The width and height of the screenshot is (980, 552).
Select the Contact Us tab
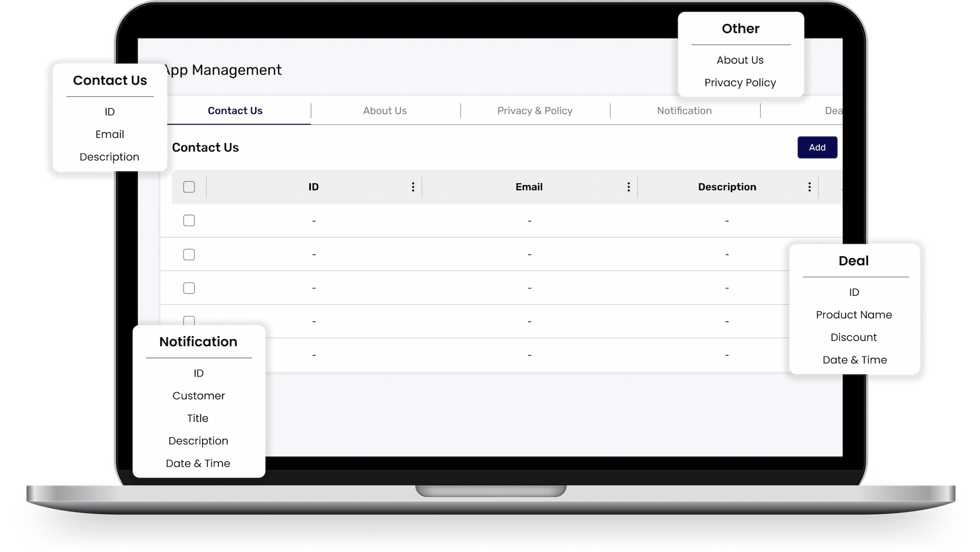click(235, 111)
